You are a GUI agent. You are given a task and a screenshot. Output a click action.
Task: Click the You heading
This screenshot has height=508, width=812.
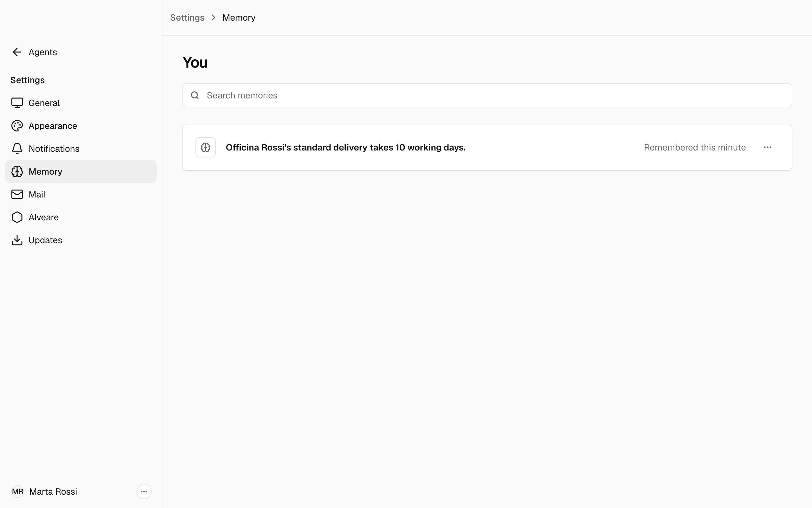point(195,63)
